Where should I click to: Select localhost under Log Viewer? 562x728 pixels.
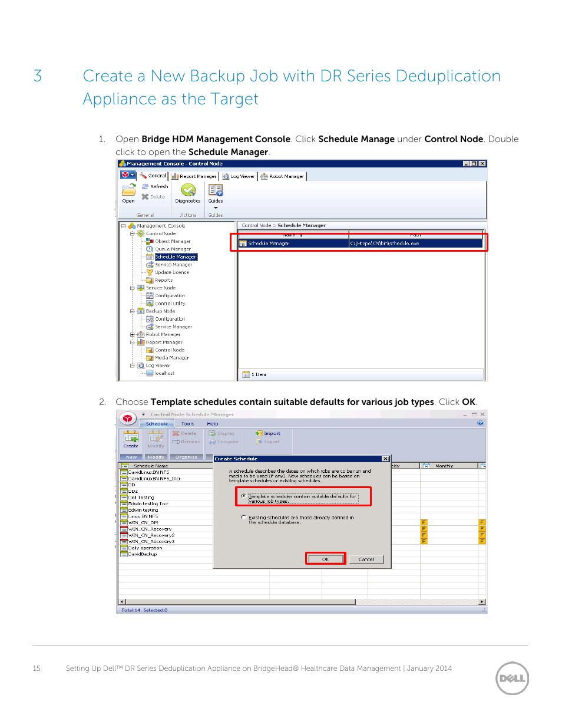[x=164, y=373]
